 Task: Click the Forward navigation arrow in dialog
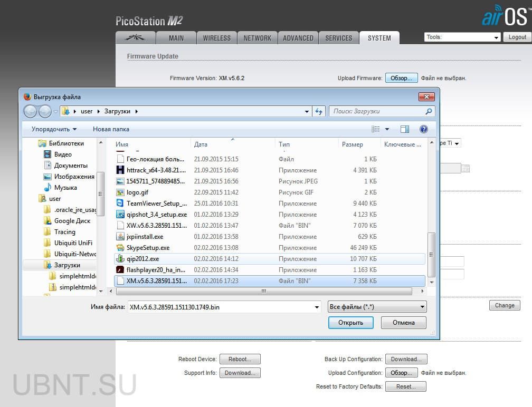click(45, 111)
